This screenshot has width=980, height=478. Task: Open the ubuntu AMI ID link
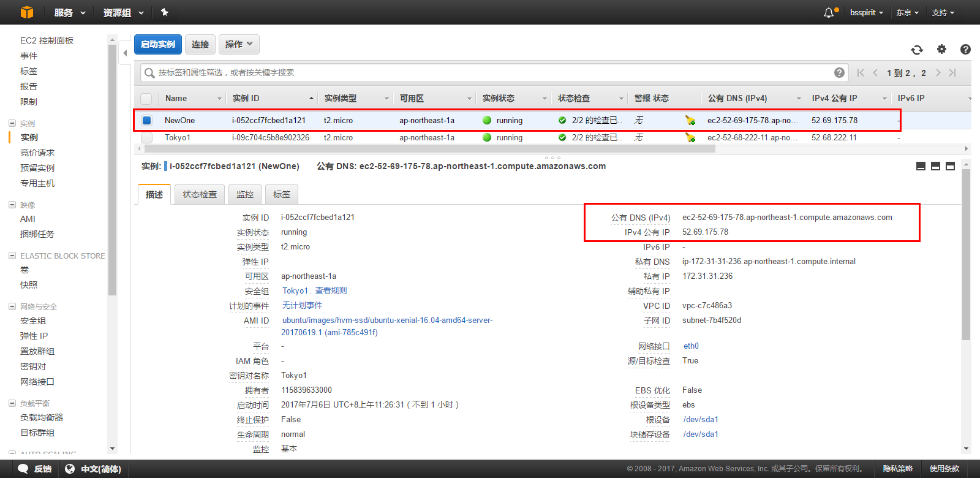(x=387, y=326)
